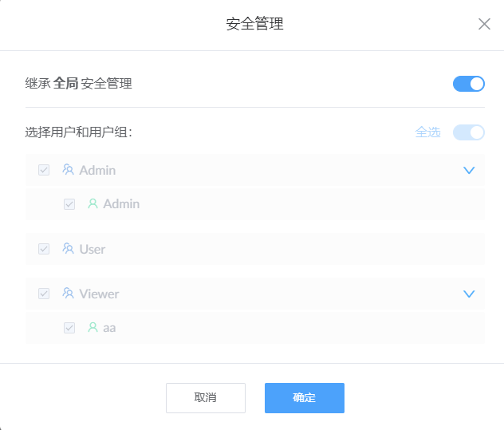This screenshot has width=504, height=430.
Task: Click the Admin group icon
Action: pyautogui.click(x=68, y=170)
